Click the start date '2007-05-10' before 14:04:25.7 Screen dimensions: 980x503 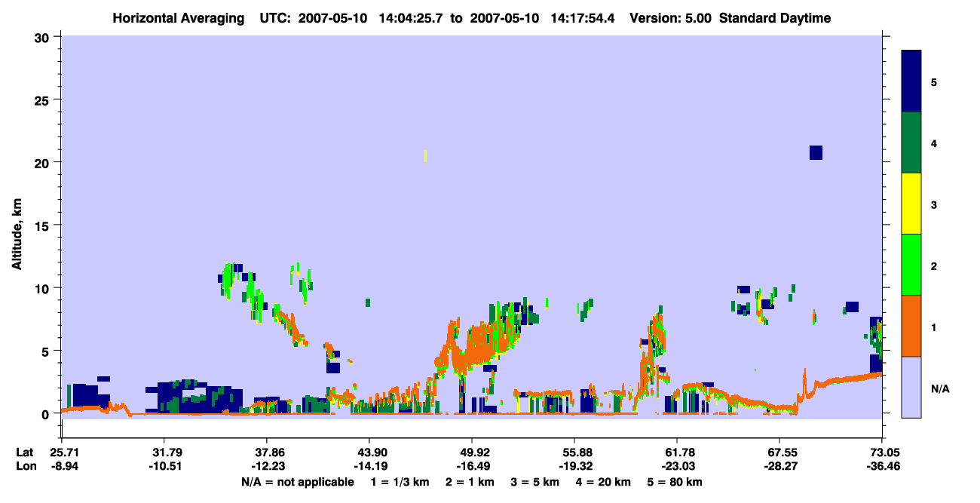tap(335, 18)
